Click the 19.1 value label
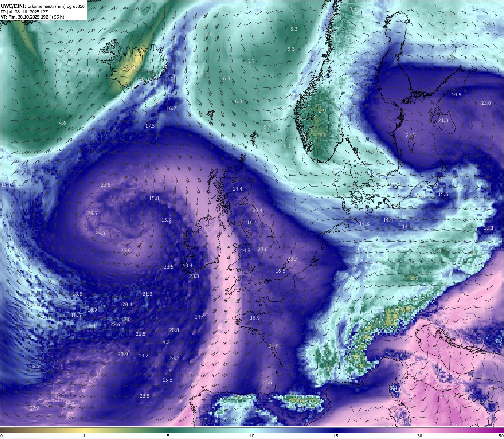This screenshot has height=439, width=504. pos(489,228)
